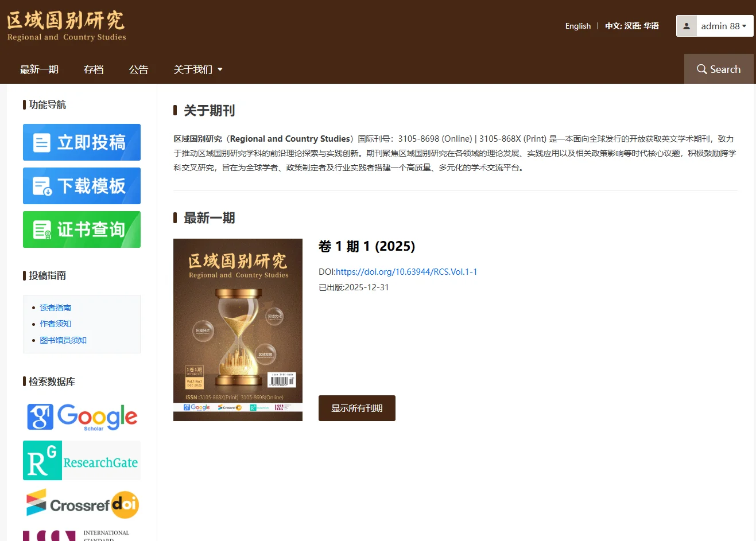Open the 存档 archive menu item
The width and height of the screenshot is (756, 541).
[94, 69]
